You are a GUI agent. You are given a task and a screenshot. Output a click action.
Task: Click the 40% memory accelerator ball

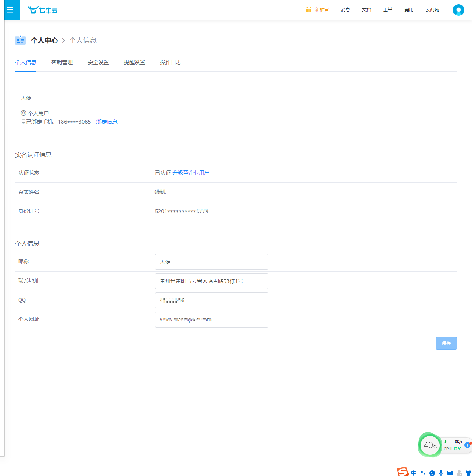tap(430, 445)
